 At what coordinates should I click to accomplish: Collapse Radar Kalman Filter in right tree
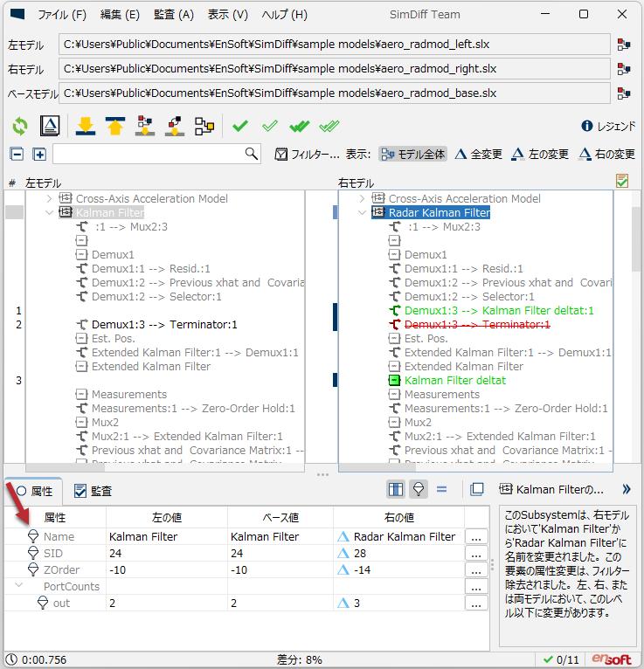tap(362, 212)
